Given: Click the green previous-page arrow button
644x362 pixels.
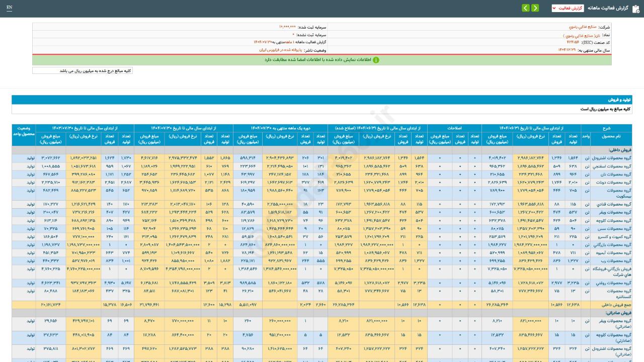Looking at the screenshot, I should 535,8.
